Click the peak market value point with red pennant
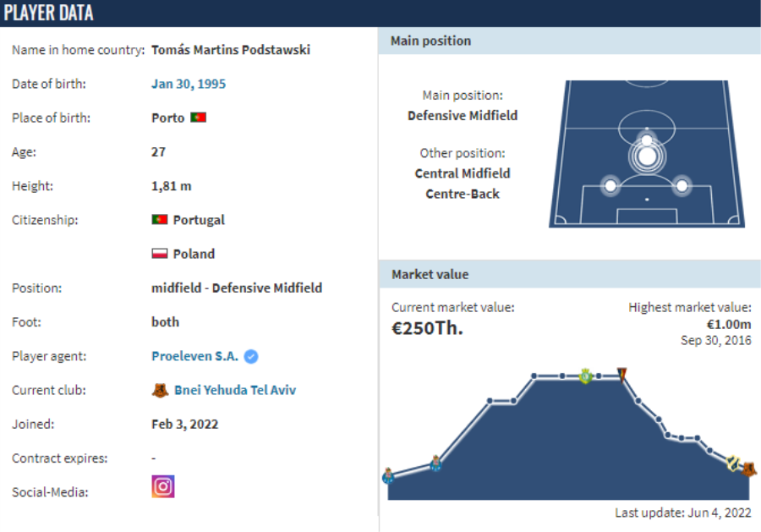Image resolution: width=761 pixels, height=532 pixels. (x=621, y=375)
